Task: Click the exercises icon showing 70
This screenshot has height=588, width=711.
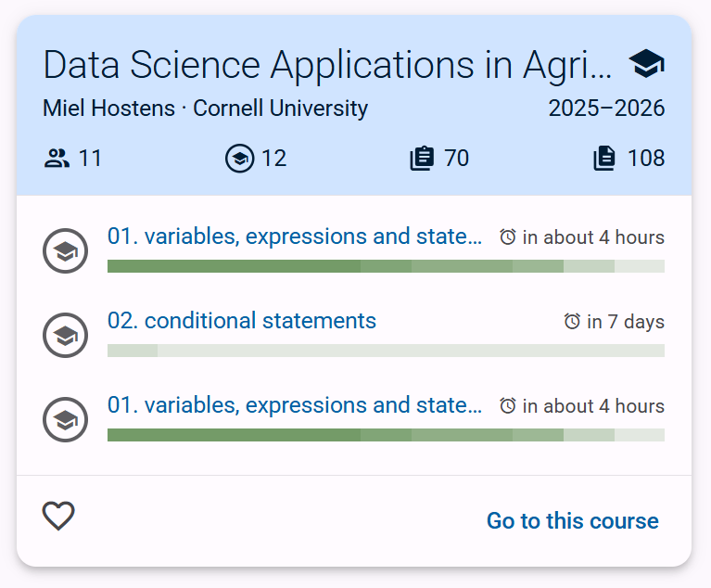Action: pos(422,159)
